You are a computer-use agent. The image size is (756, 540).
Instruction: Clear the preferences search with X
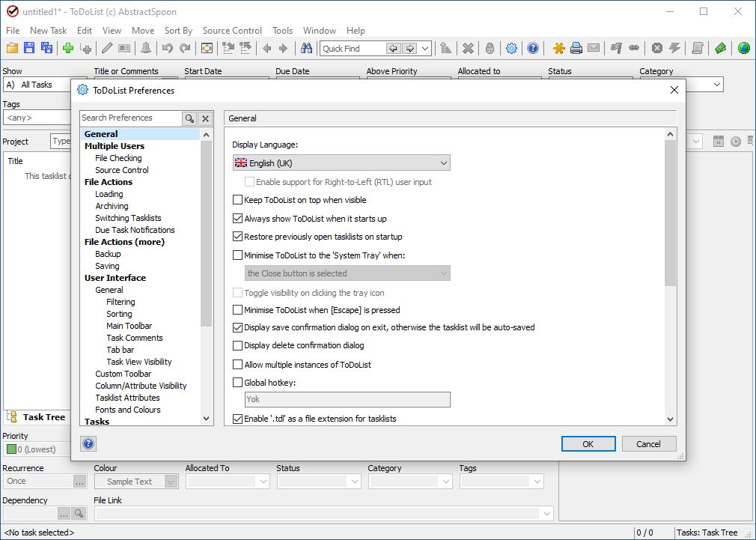click(x=205, y=118)
